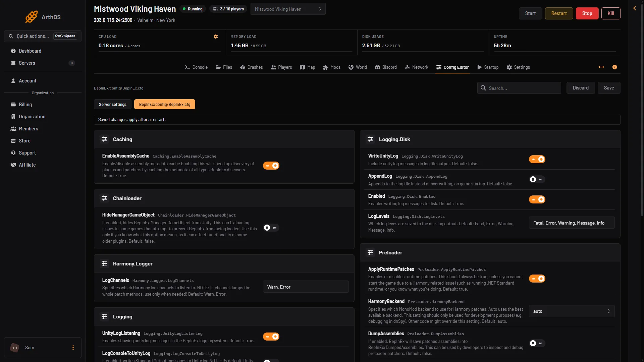Turn off UnityLogListening toggle

[x=271, y=337]
